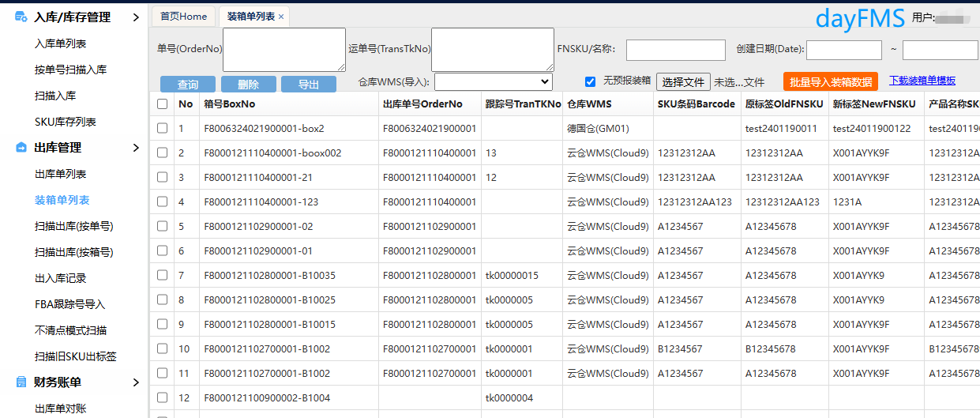The height and width of the screenshot is (418, 980).
Task: Click the 查询 search button
Action: (x=188, y=85)
